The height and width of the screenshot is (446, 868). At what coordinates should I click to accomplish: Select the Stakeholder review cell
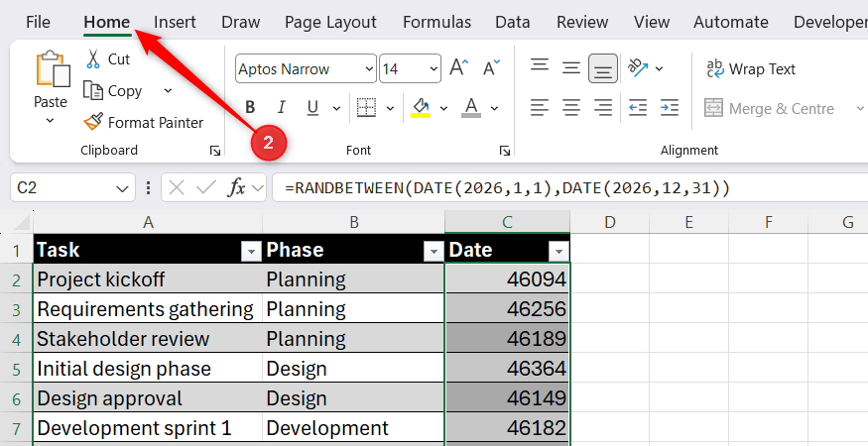click(147, 339)
